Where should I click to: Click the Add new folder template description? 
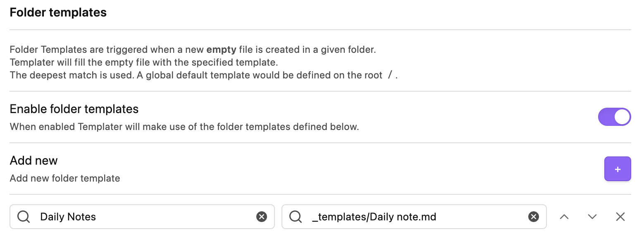pos(65,178)
